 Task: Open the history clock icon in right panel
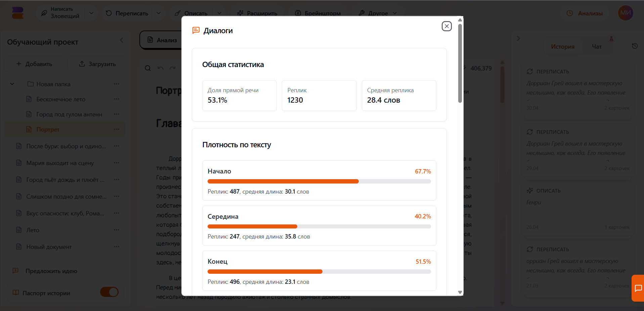635,46
